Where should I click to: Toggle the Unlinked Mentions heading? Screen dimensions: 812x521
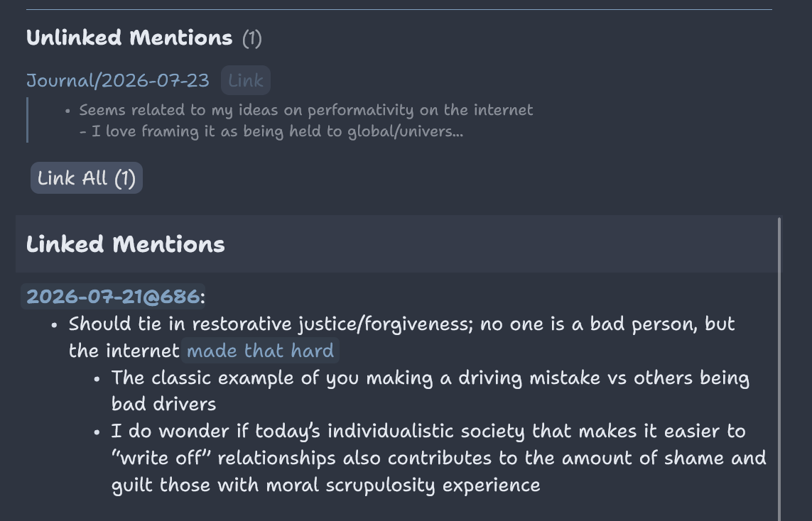(129, 38)
